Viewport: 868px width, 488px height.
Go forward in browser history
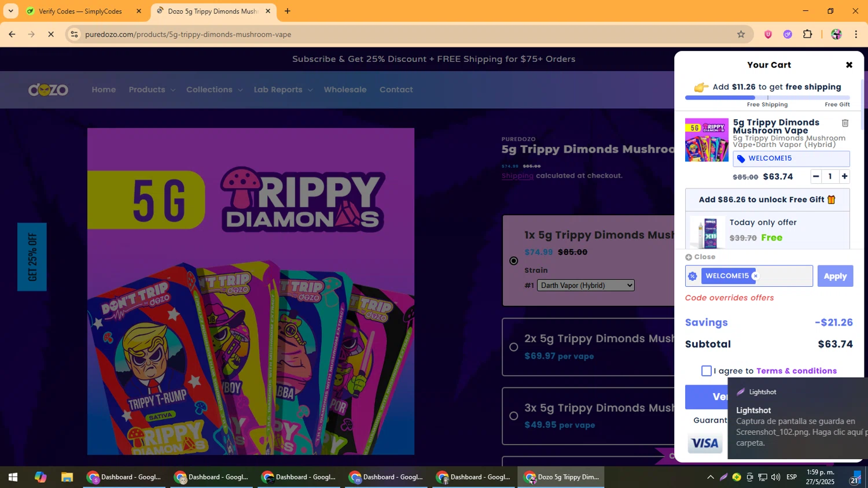[x=31, y=34]
